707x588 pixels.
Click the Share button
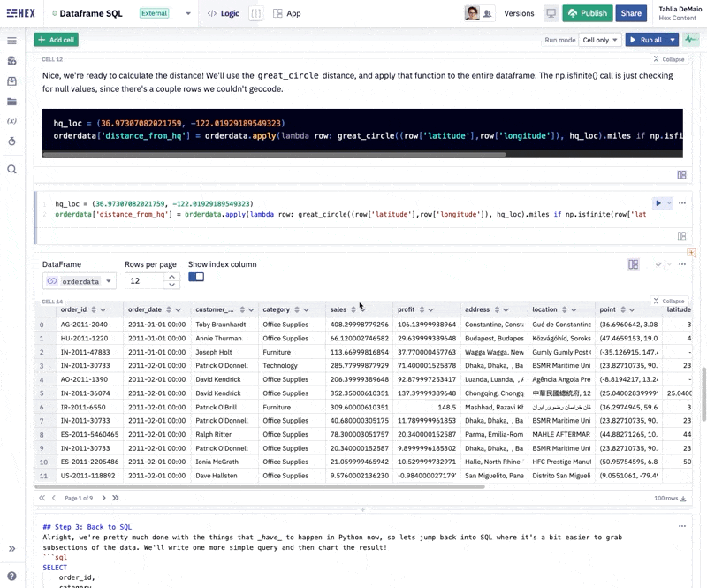pos(631,13)
